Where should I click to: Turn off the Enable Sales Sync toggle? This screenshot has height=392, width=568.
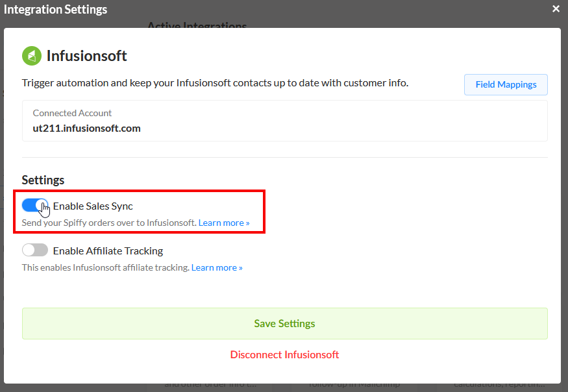tap(35, 206)
